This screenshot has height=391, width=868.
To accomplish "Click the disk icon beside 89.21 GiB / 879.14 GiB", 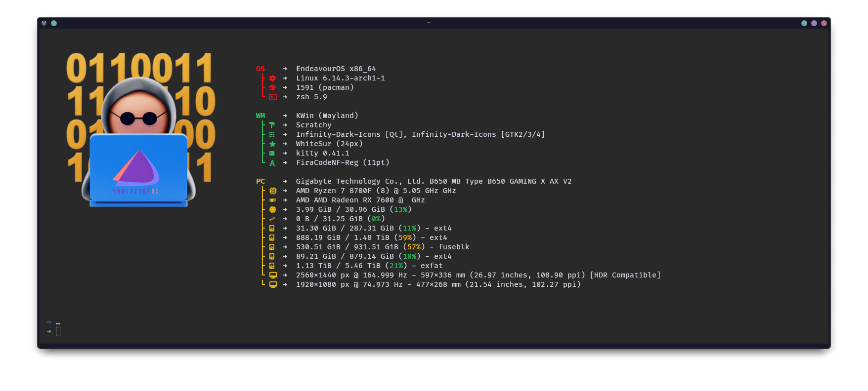I will tap(272, 256).
